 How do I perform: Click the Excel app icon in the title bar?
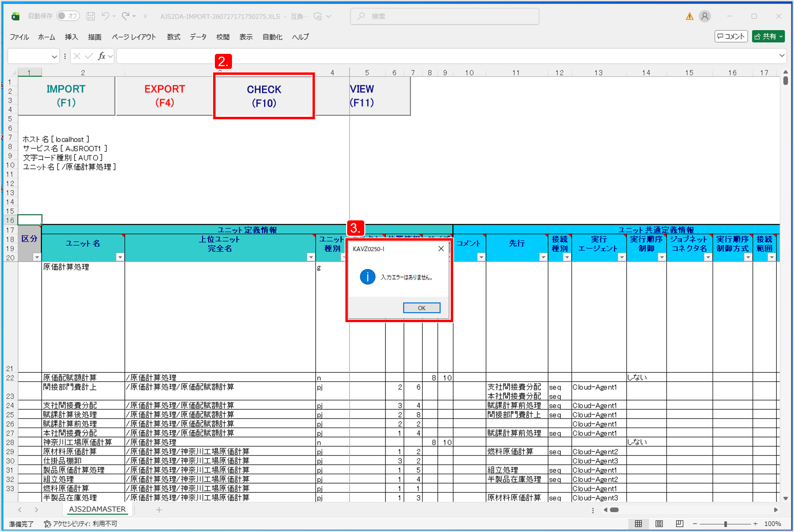15,16
